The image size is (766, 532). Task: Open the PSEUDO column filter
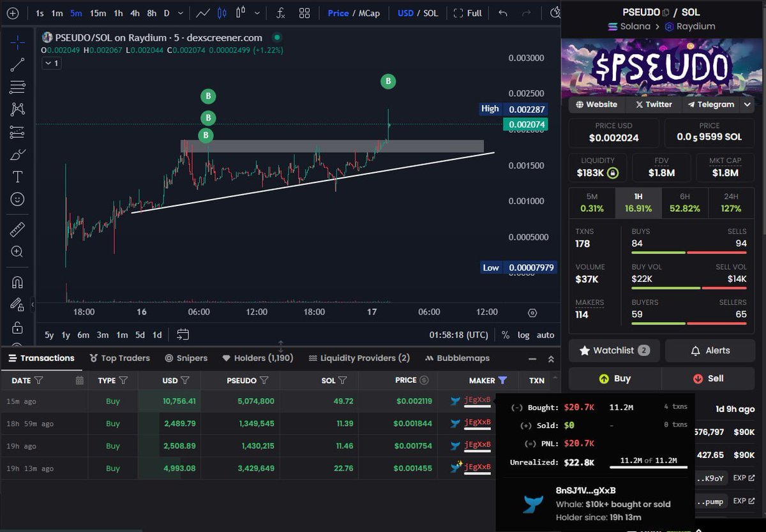(264, 380)
